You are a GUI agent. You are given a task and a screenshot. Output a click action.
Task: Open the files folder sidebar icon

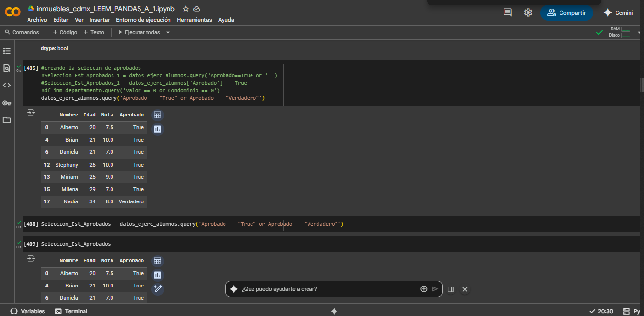pos(7,120)
